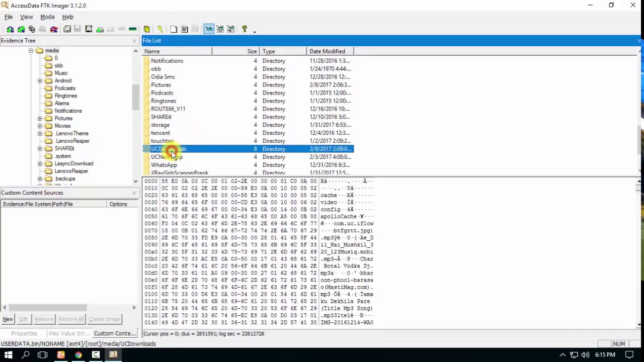Sort file list by Date Modified column

click(330, 51)
